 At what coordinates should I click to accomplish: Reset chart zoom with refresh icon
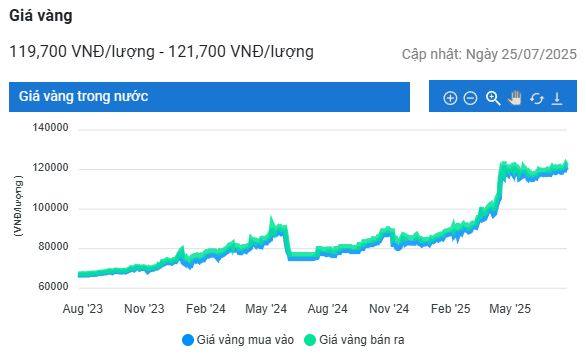tap(537, 99)
